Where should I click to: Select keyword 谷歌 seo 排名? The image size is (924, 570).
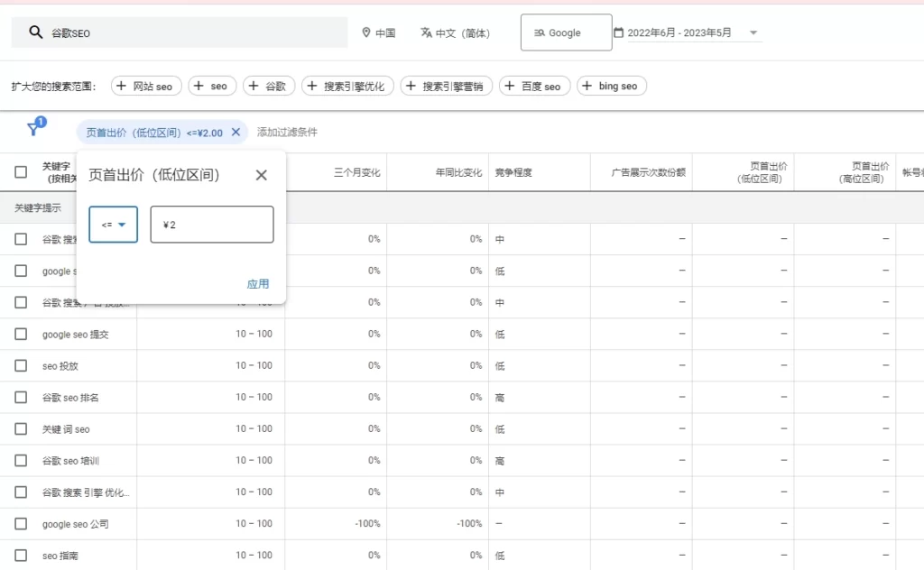point(70,398)
